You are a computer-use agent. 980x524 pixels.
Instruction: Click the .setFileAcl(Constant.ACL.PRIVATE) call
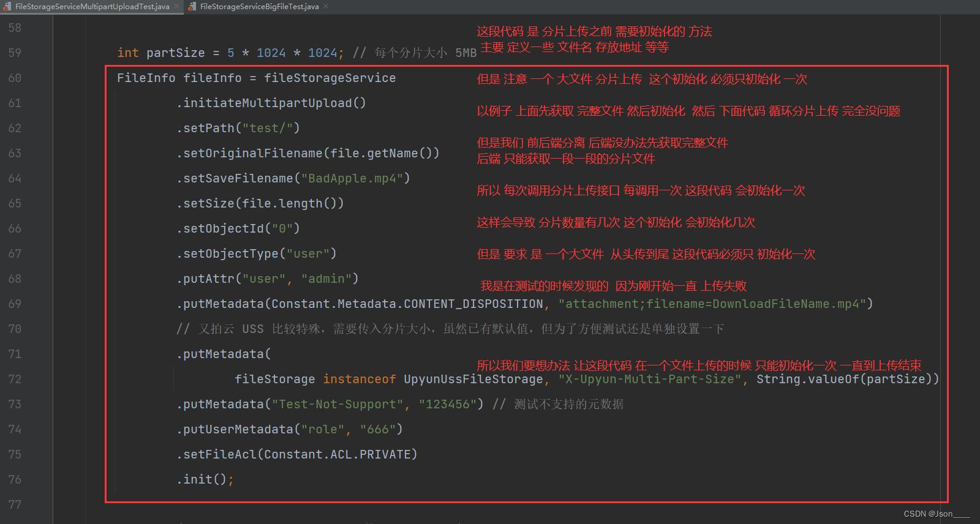(297, 454)
